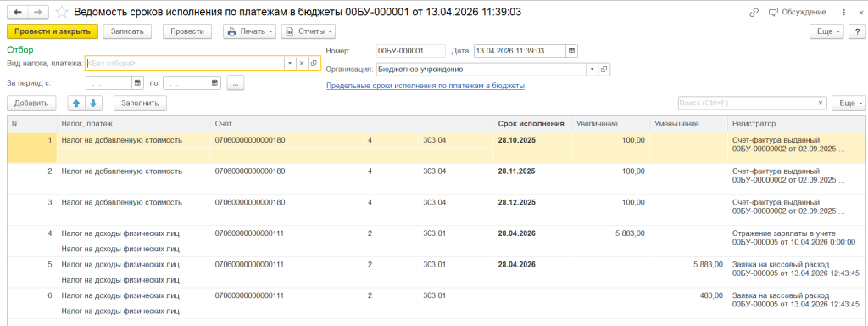Viewport: 868px width, 326px height.
Task: Open the three-dot menu in title bar
Action: [x=843, y=12]
